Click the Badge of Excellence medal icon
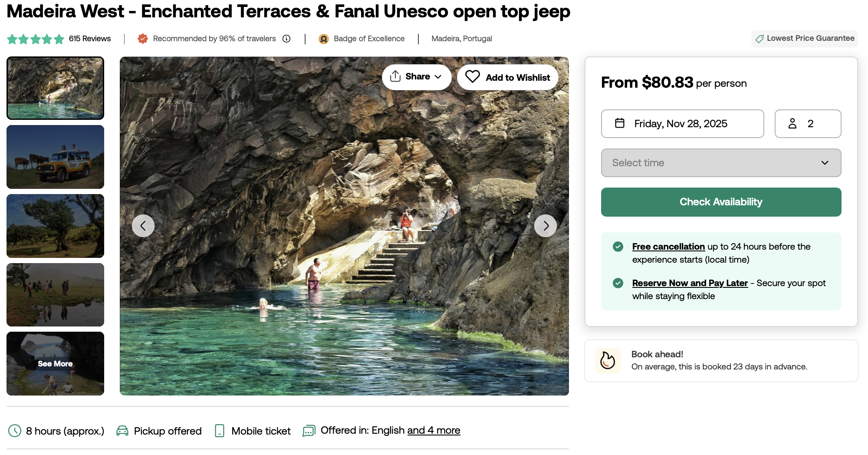 tap(324, 39)
